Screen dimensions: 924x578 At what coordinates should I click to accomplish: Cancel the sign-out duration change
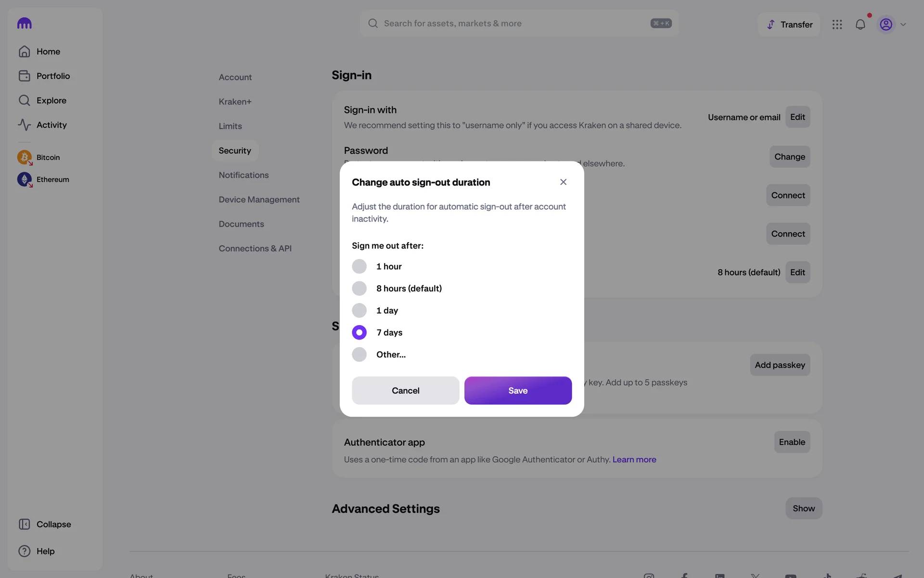click(405, 391)
